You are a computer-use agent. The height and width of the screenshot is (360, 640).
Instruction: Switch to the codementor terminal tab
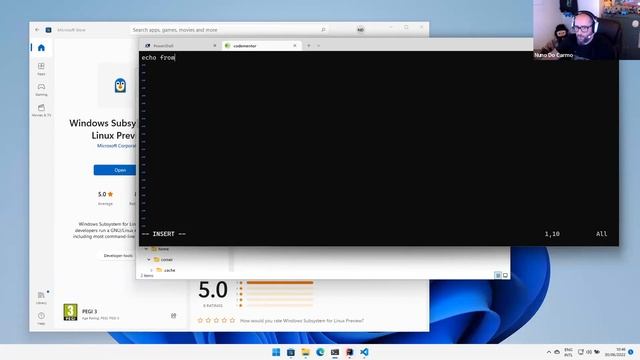coord(261,46)
